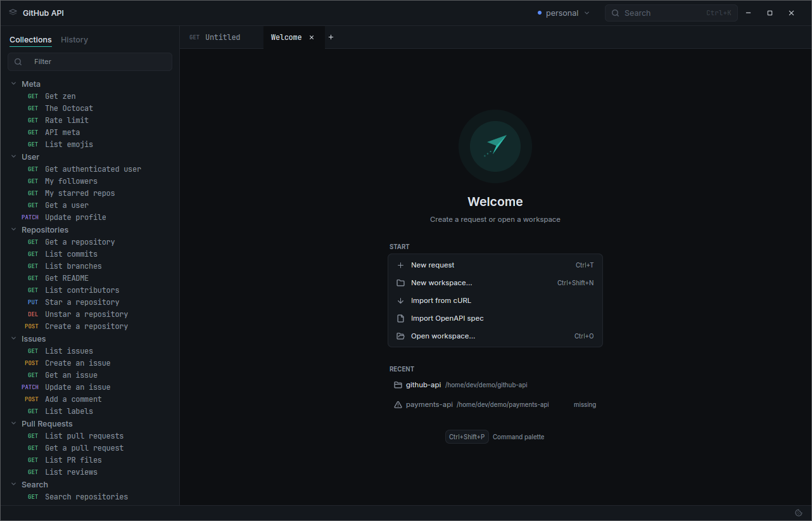Open PATCH Update profile request

[90, 217]
